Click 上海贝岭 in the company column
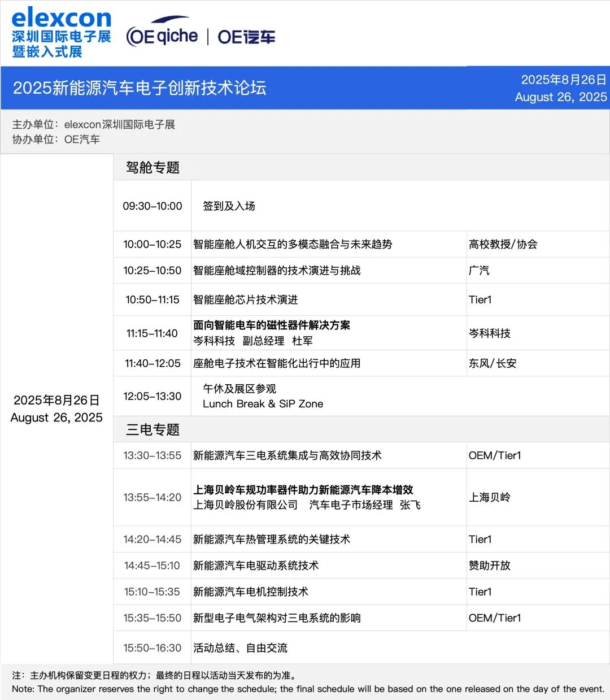Viewport: 610px width, 700px height. click(489, 497)
